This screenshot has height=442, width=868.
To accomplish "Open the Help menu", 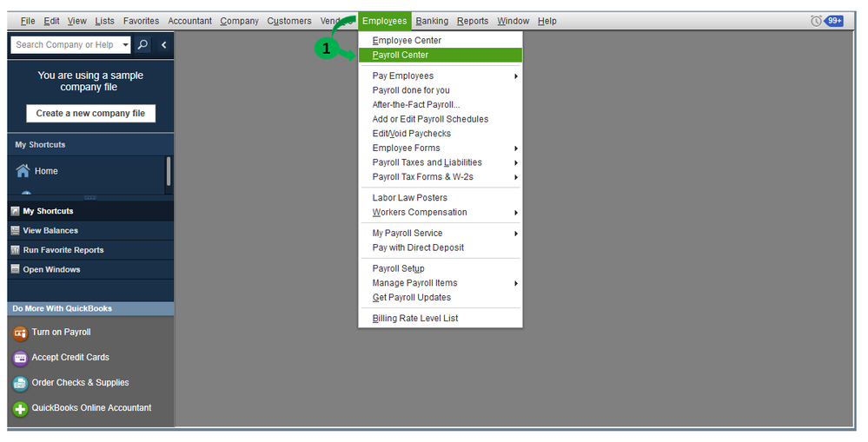I will point(547,21).
